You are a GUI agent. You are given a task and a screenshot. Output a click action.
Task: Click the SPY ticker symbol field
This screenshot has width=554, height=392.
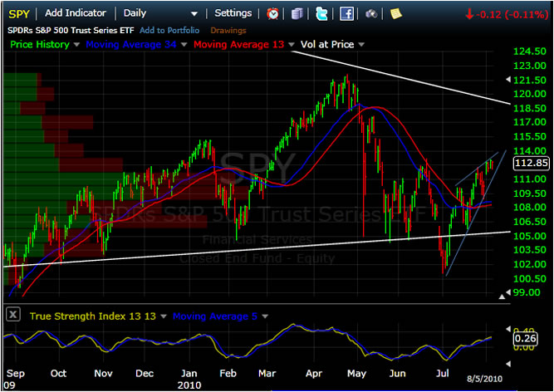(18, 13)
